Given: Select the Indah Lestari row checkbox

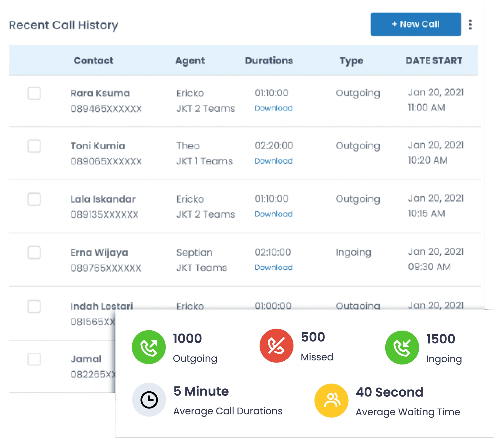Looking at the screenshot, I should (34, 306).
